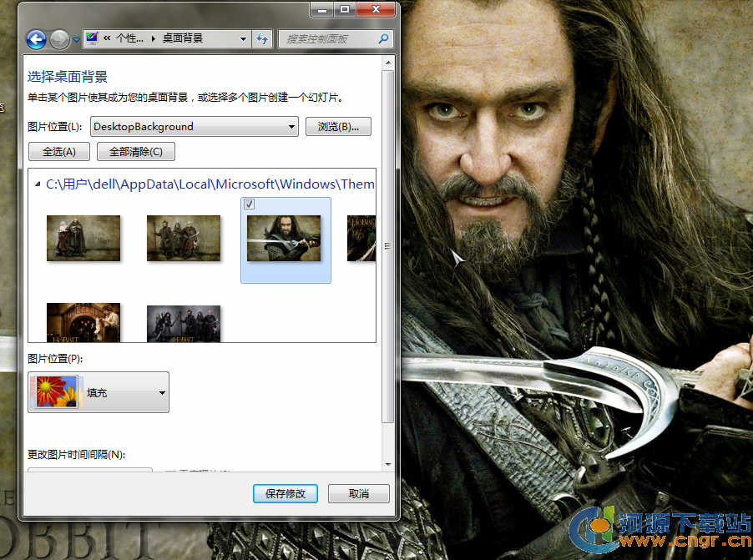
Task: Select the thumbnail showing two dwarves
Action: pos(83,238)
